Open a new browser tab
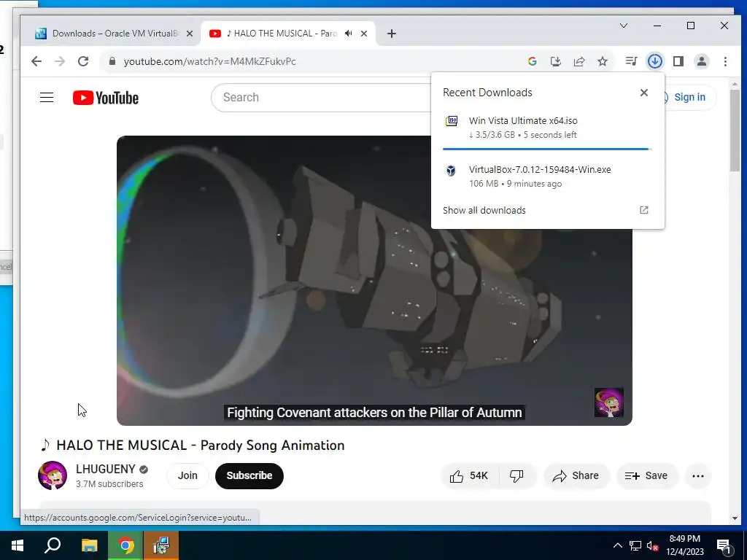The width and height of the screenshot is (747, 560). tap(392, 34)
